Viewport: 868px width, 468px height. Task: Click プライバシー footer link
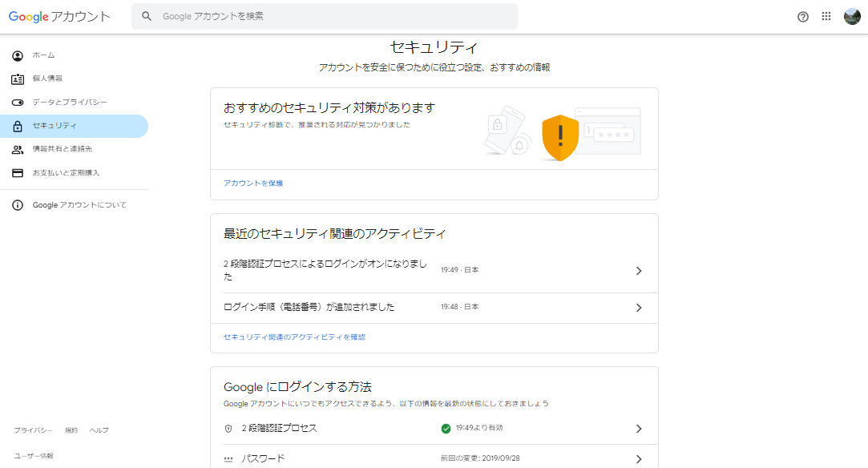pyautogui.click(x=33, y=430)
